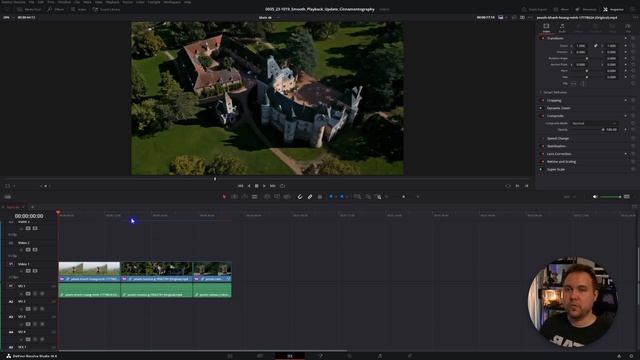Viewport: 640px width, 360px height.
Task: Switch to the Inspector Video tab
Action: [546, 28]
